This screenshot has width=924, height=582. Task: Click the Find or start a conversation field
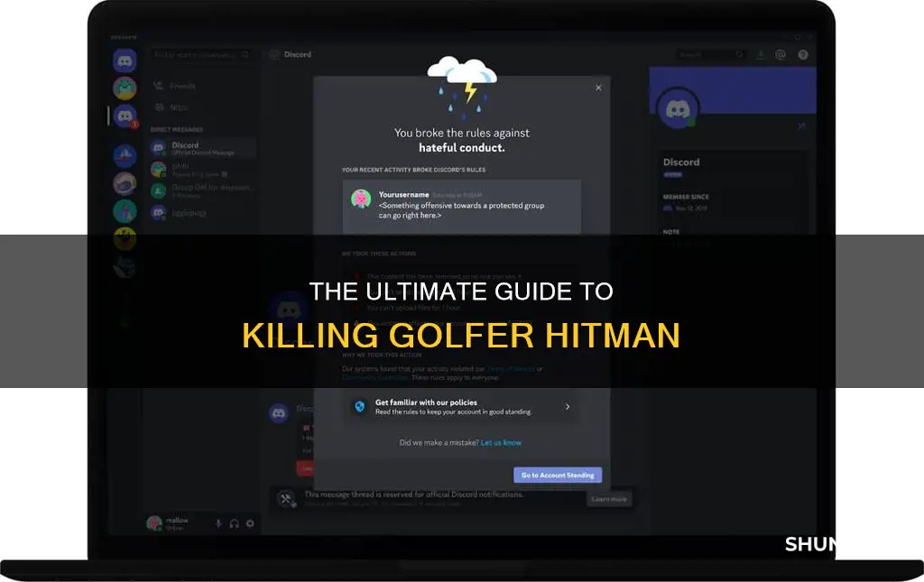pos(201,55)
